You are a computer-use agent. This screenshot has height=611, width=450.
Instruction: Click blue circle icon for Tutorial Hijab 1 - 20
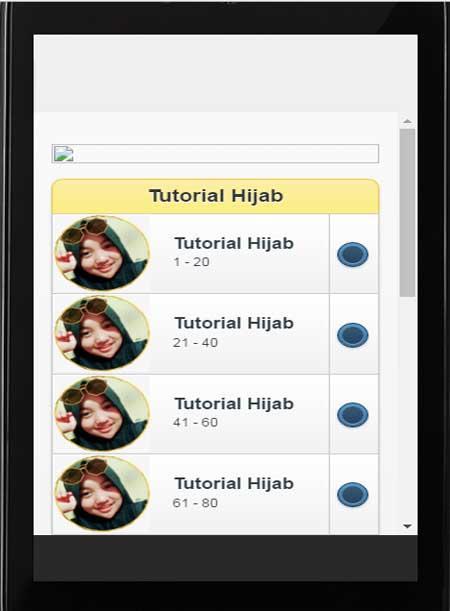353,254
